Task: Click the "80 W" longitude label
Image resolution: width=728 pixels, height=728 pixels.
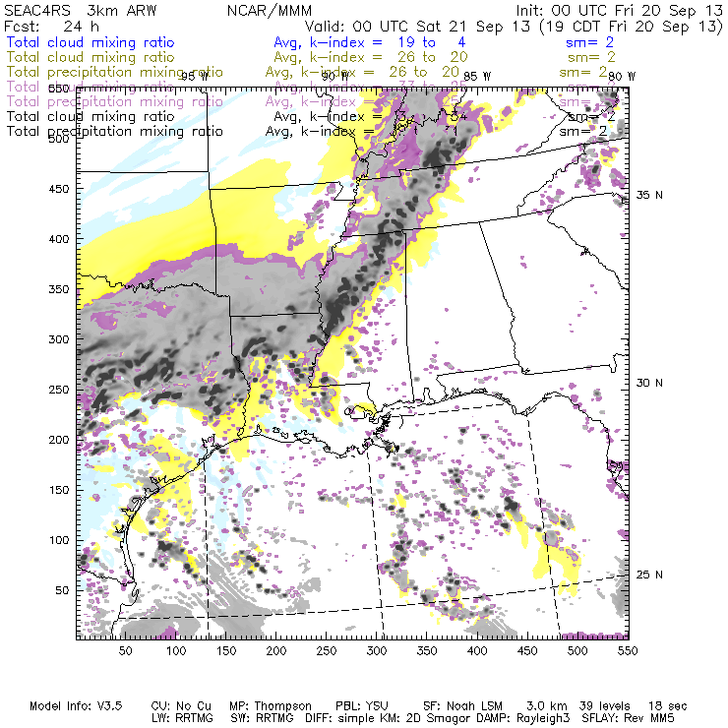Action: [x=622, y=77]
